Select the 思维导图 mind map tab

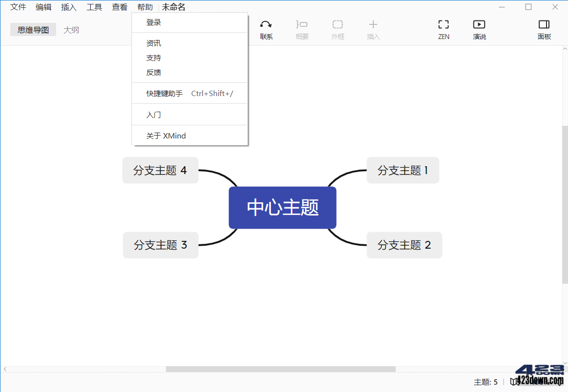(33, 29)
